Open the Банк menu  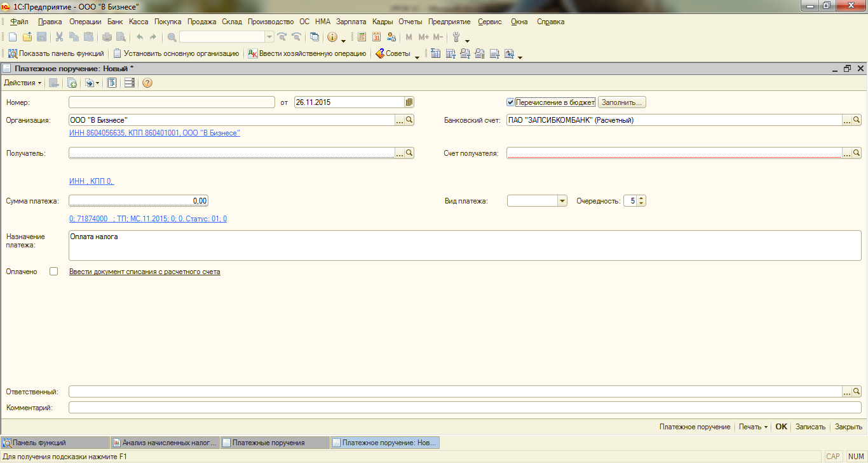(115, 22)
